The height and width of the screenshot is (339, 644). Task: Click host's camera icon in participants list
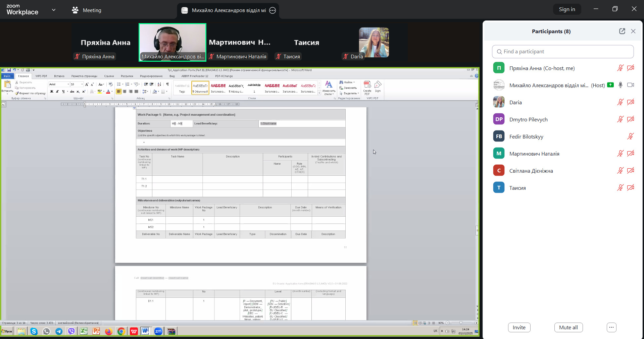click(x=631, y=85)
